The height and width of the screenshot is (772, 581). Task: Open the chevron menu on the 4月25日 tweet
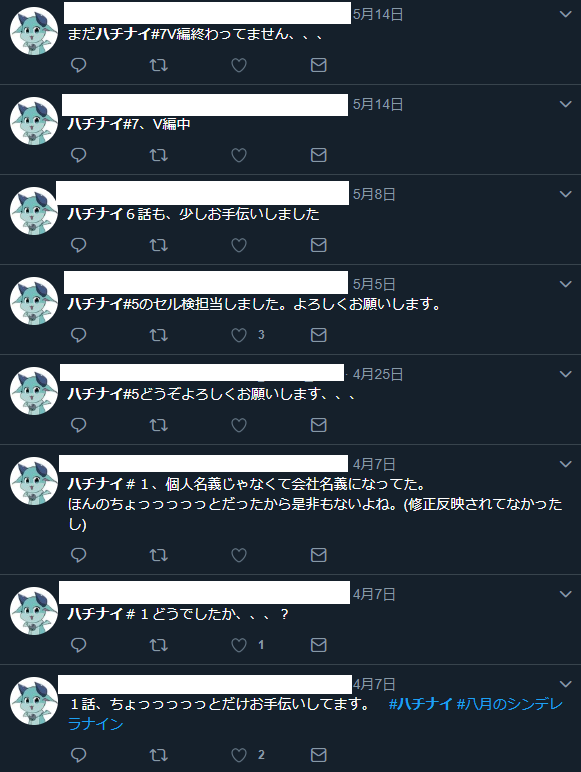point(566,374)
